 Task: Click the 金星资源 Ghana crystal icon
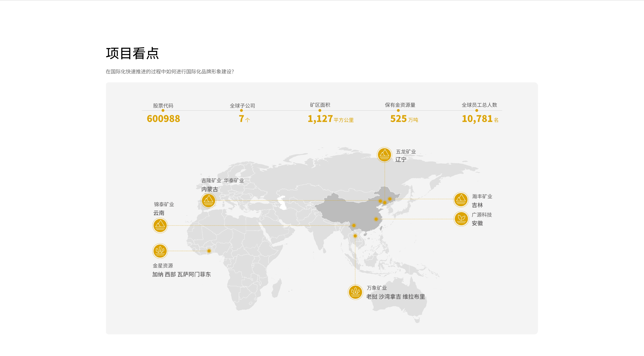click(x=160, y=251)
